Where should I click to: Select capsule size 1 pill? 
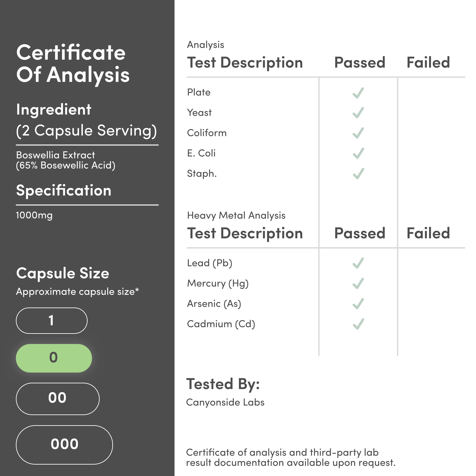coord(52,321)
